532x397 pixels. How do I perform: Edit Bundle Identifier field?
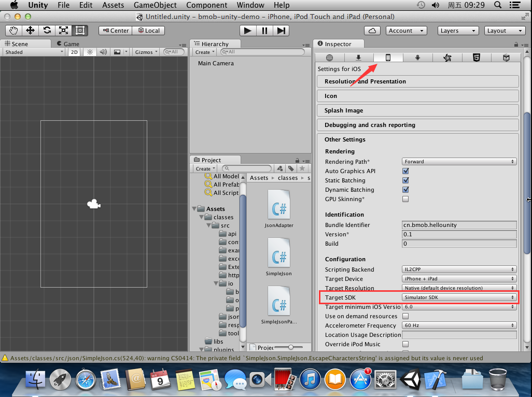tap(459, 225)
